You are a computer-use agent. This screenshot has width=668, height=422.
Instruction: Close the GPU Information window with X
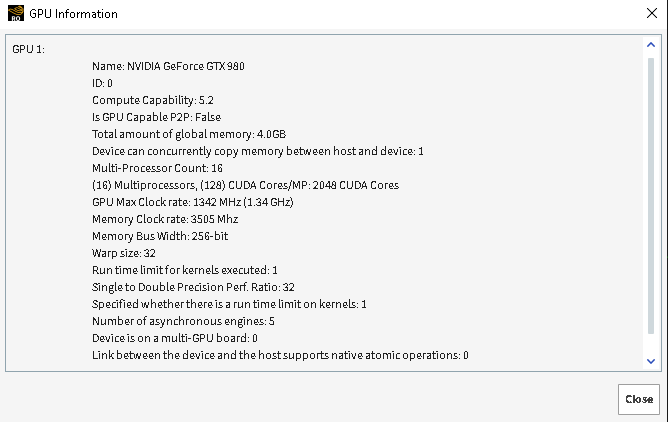click(651, 14)
